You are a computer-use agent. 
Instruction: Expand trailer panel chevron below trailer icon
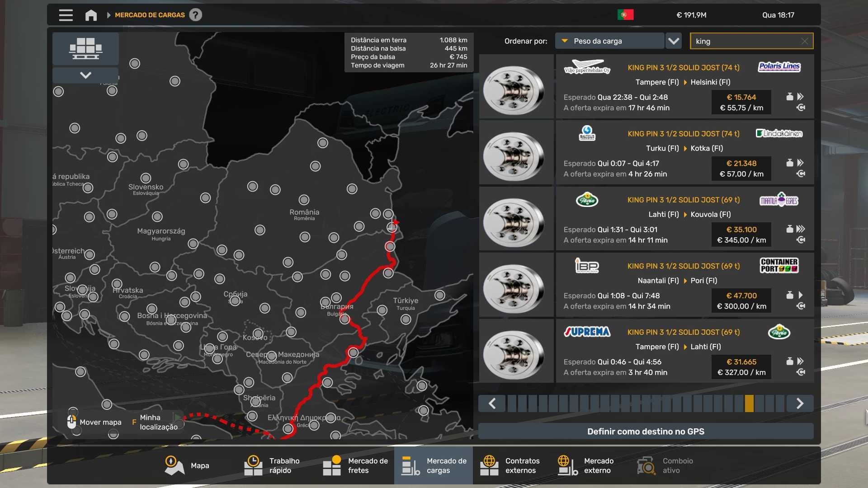(85, 75)
